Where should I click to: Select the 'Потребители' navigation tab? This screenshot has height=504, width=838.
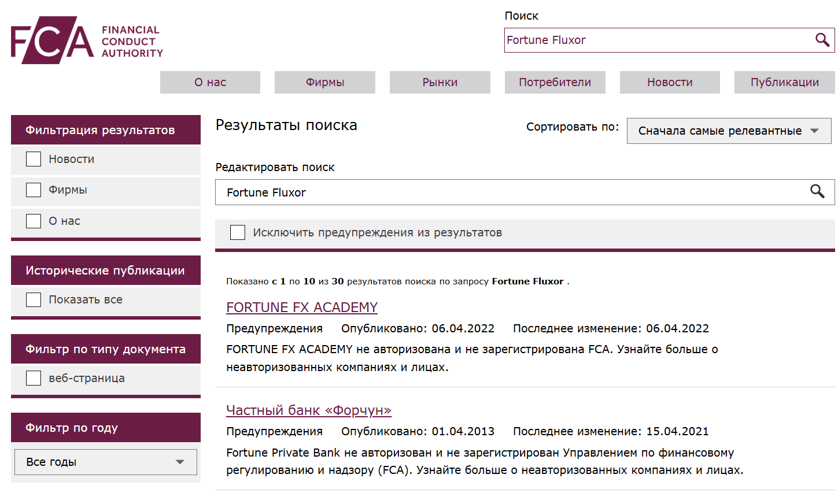pos(555,82)
